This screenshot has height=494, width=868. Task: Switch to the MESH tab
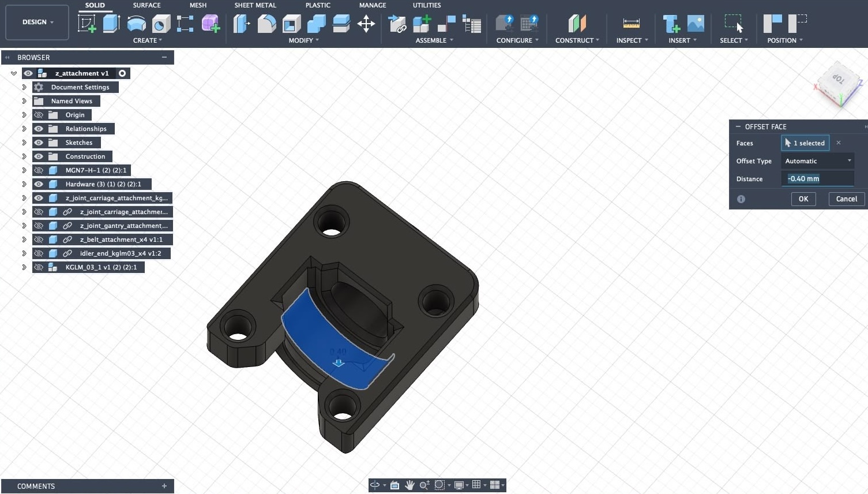198,5
